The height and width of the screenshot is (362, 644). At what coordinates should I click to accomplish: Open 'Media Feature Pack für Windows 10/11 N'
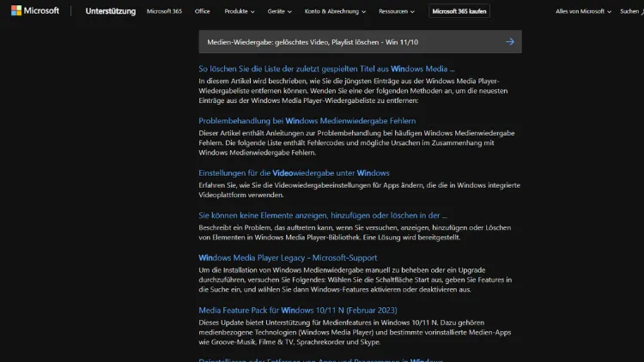point(298,311)
